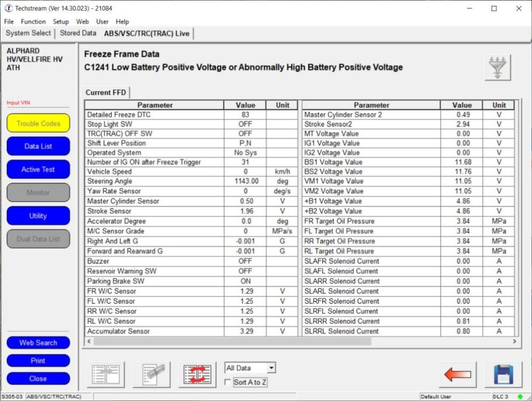This screenshot has width=532, height=401.
Task: Click the notes marker icon button
Action: [152, 375]
